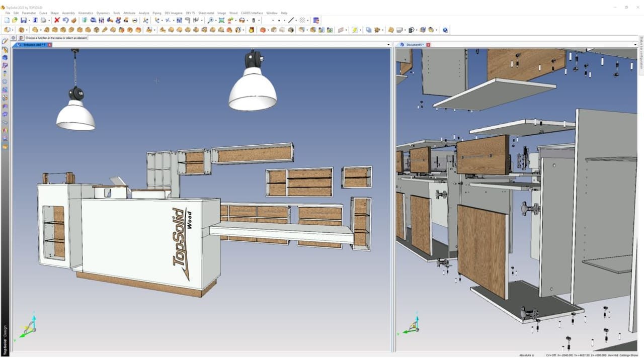644x362 pixels.
Task: Click Ceiling=Show in the status bar
Action: [x=628, y=355]
